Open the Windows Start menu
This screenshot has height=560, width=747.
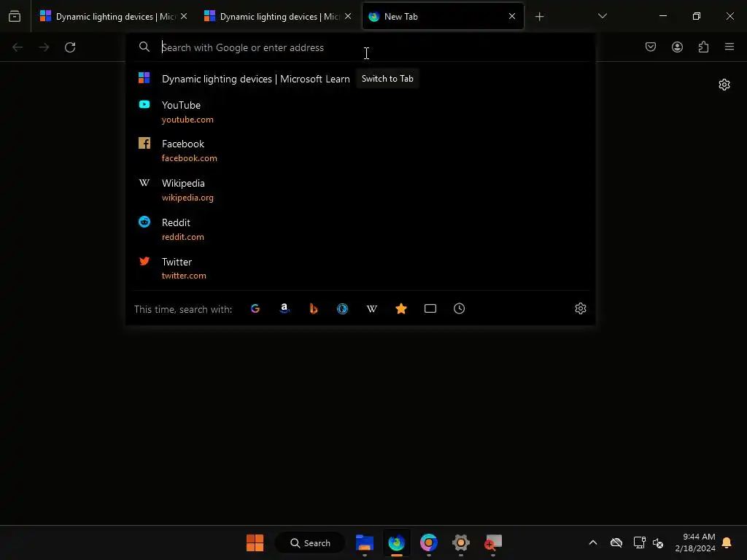[x=255, y=542]
